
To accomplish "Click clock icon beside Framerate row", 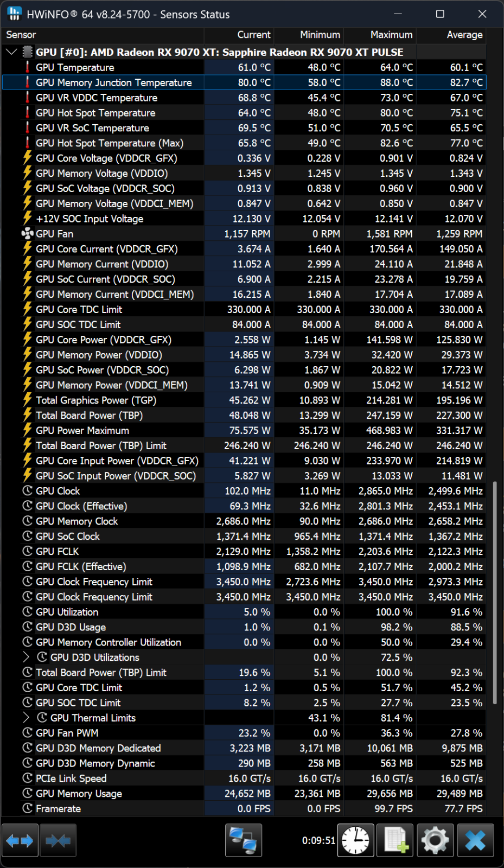I will point(27,808).
